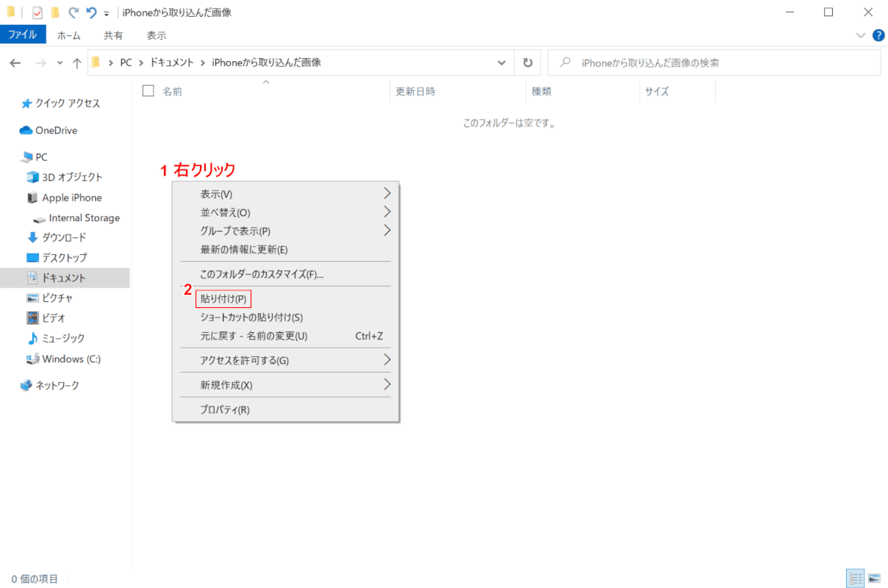Open 新規作成(X) submenu

[285, 385]
